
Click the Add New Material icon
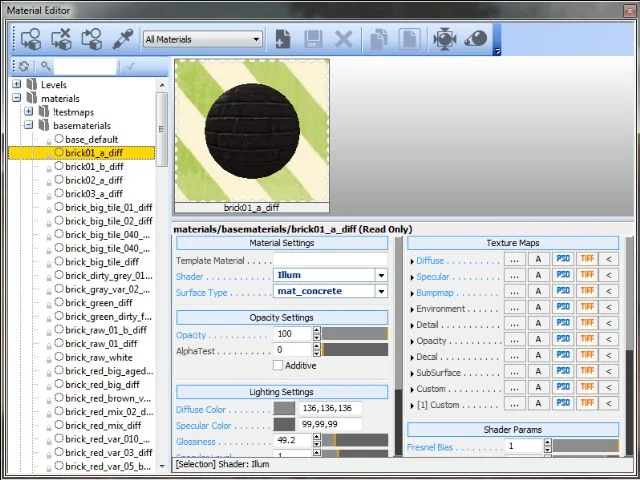(282, 40)
